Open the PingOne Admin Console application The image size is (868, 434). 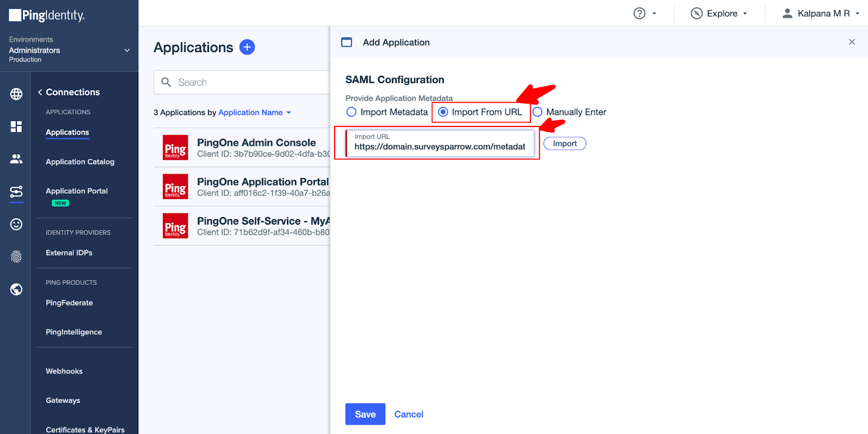[x=256, y=143]
